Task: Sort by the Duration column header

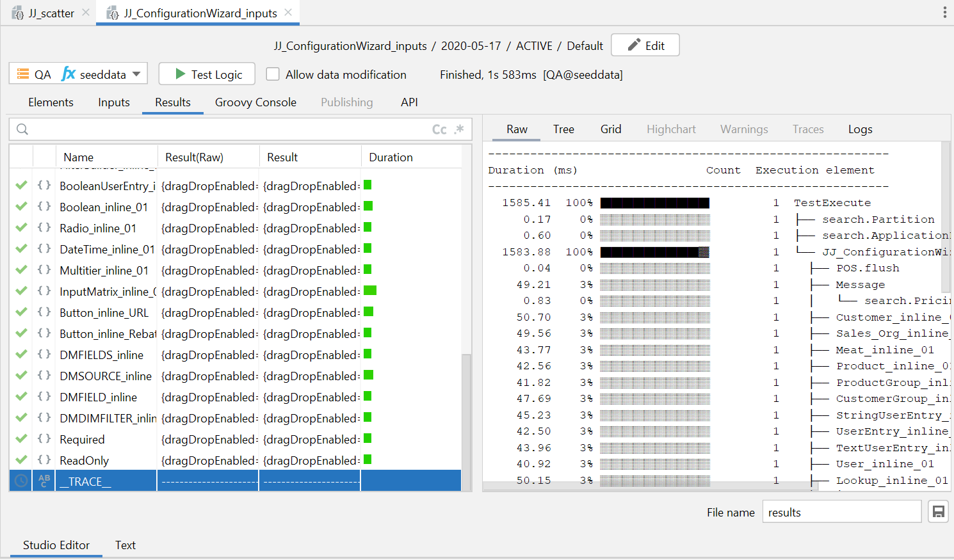Action: click(x=391, y=157)
